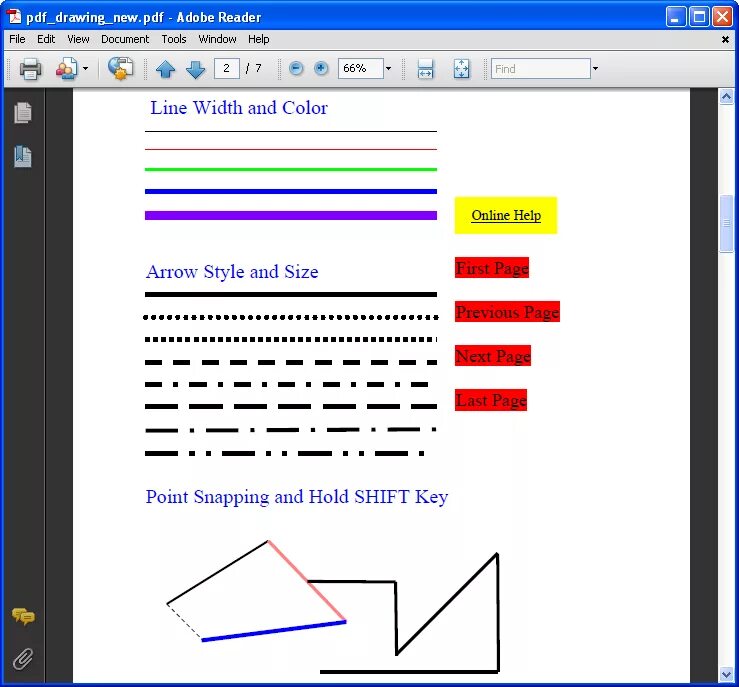
Task: Click the Last Page red button
Action: (x=491, y=400)
